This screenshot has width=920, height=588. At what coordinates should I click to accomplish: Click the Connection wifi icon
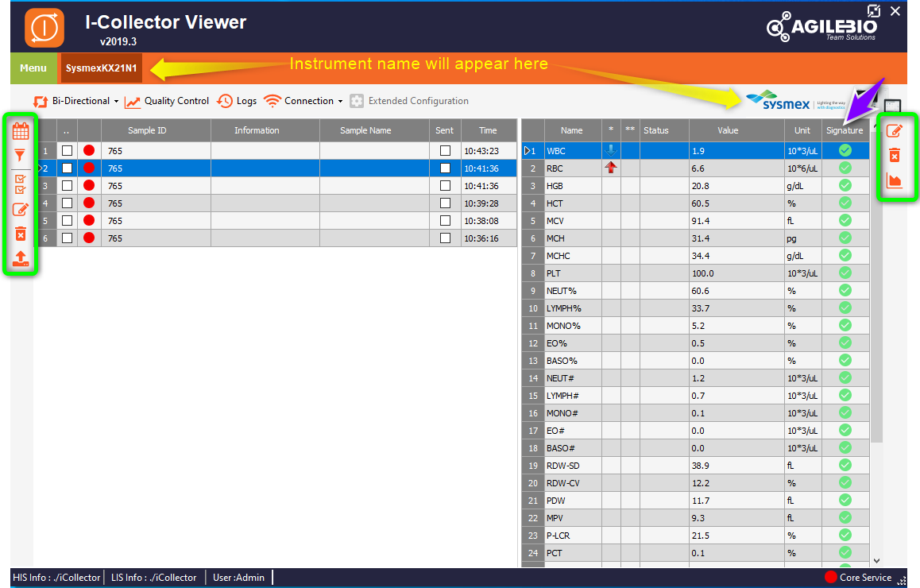[273, 101]
